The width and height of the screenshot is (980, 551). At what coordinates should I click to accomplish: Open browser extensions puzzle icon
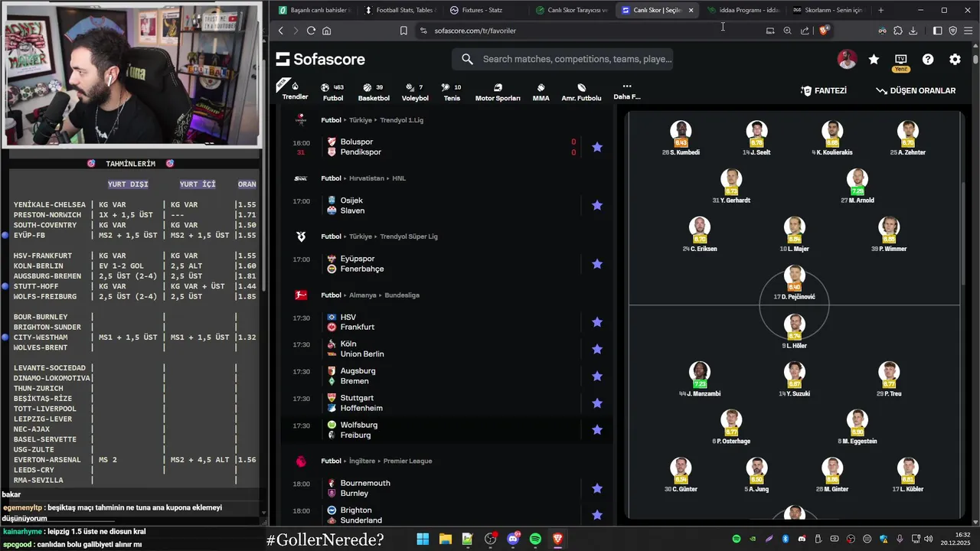[x=898, y=31]
